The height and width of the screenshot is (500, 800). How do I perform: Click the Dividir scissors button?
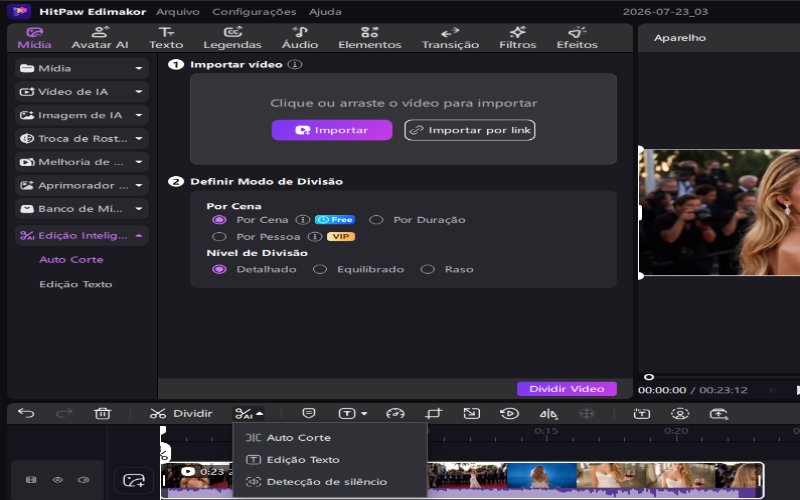[181, 413]
